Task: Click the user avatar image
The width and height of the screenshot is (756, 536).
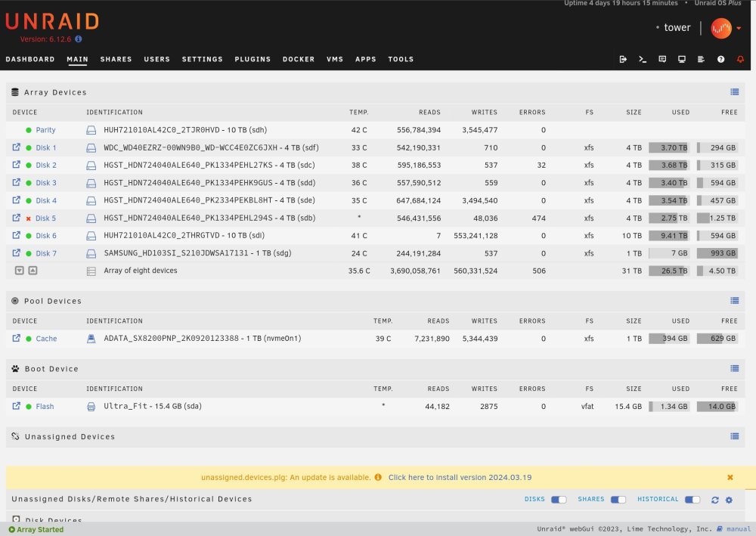Action: (720, 29)
